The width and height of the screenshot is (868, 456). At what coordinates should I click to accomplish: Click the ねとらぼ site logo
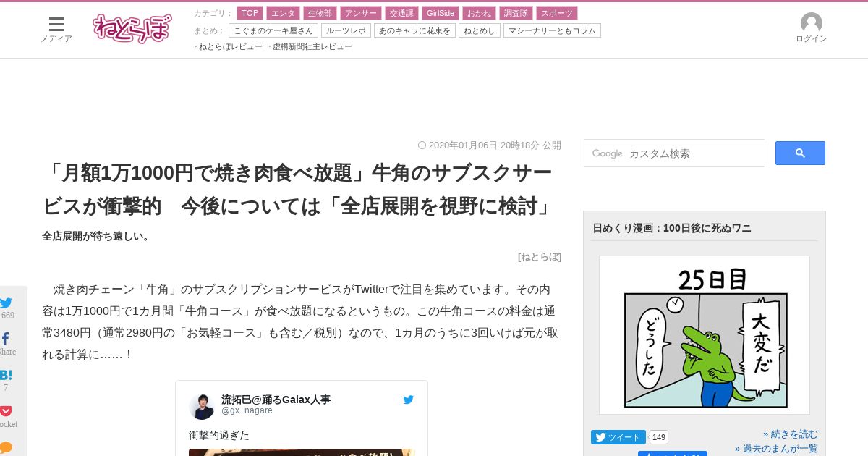coord(132,28)
